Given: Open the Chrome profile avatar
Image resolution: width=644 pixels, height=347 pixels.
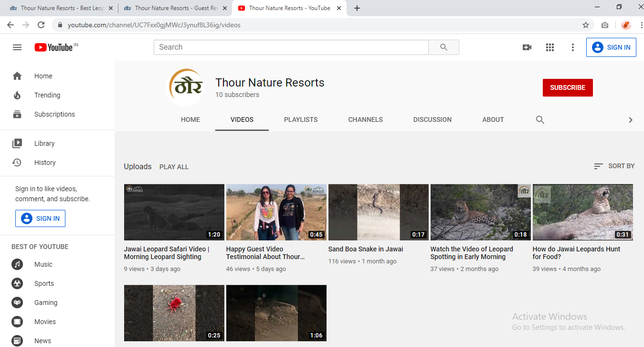Looking at the screenshot, I should pyautogui.click(x=626, y=25).
